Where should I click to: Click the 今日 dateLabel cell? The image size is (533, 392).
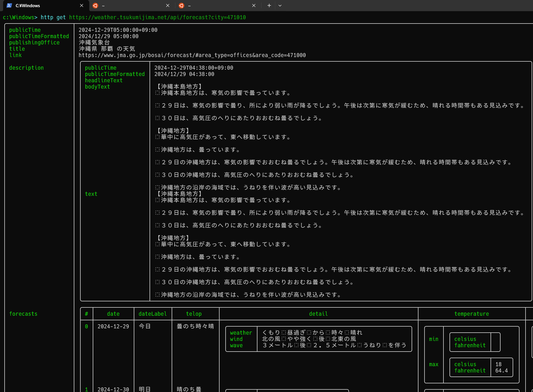(144, 326)
